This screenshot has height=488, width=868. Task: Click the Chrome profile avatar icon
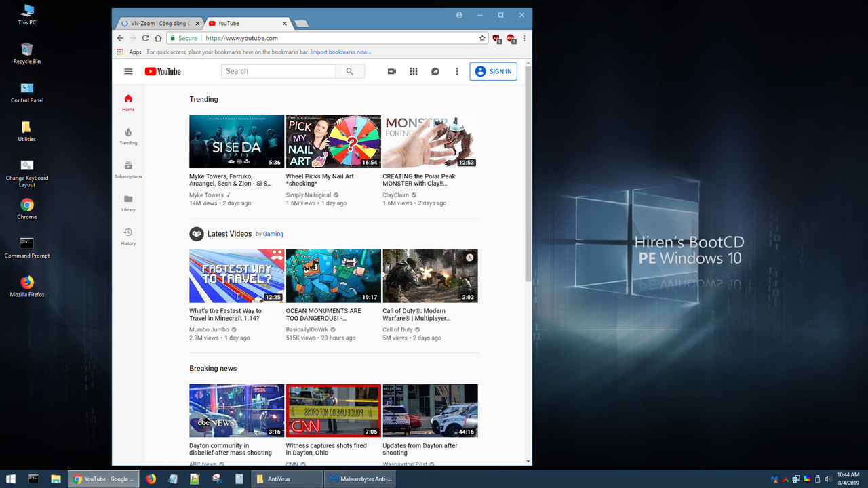[460, 14]
